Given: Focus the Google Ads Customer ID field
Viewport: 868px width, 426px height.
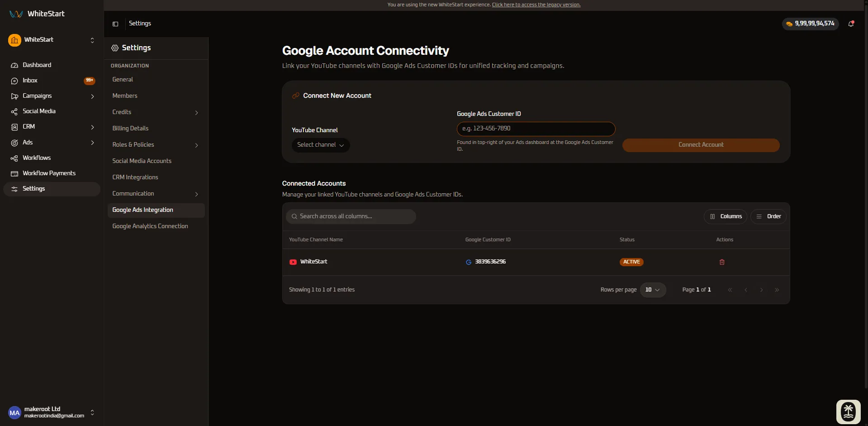Looking at the screenshot, I should [x=536, y=129].
